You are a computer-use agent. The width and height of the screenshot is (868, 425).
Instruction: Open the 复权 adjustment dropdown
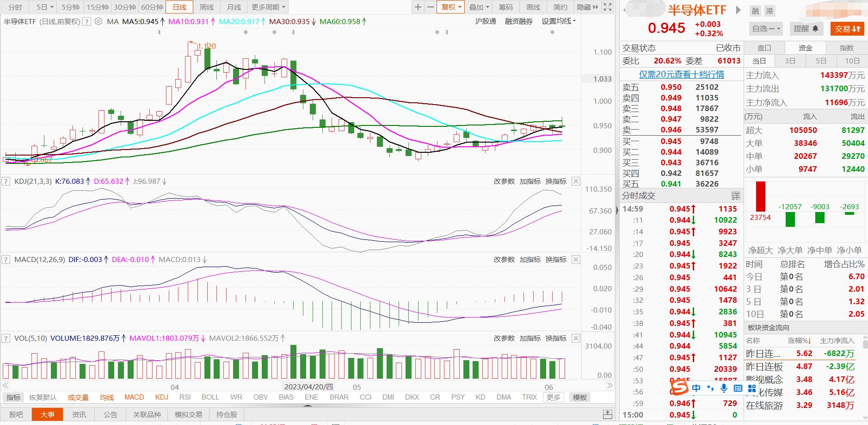pos(451,7)
